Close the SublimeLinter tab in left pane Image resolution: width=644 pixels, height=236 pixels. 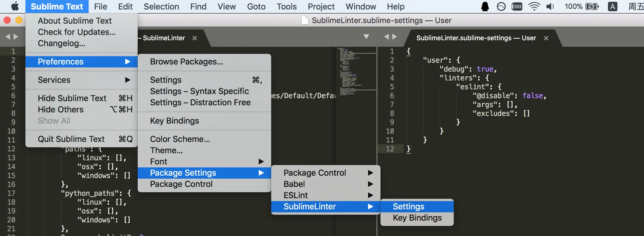(x=195, y=38)
